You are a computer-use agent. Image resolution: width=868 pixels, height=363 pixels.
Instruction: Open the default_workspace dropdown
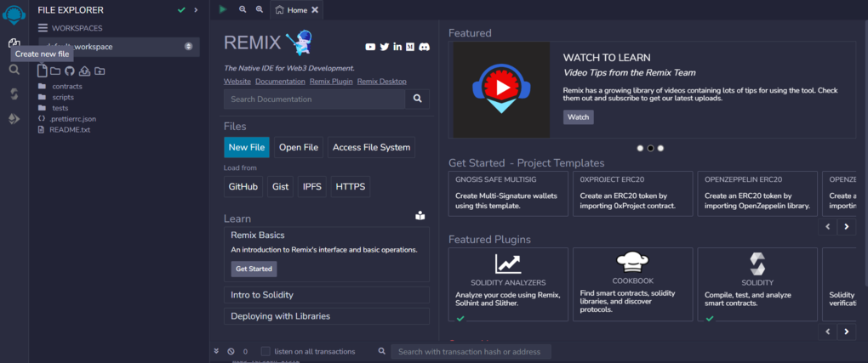pos(119,47)
